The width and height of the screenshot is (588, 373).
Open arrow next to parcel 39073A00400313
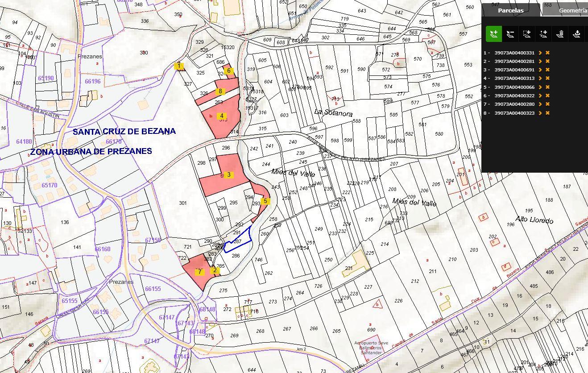pos(540,79)
